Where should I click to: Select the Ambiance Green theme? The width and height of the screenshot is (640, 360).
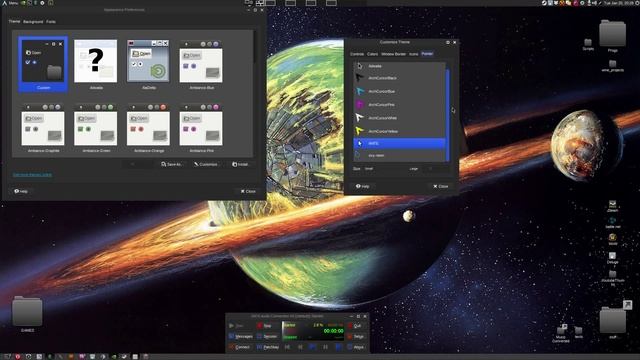pos(96,128)
